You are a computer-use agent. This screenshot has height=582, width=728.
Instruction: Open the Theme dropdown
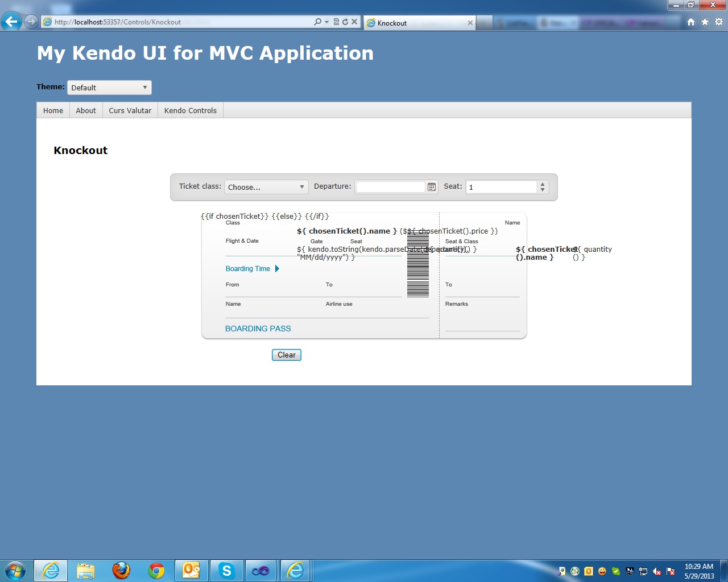click(x=109, y=88)
